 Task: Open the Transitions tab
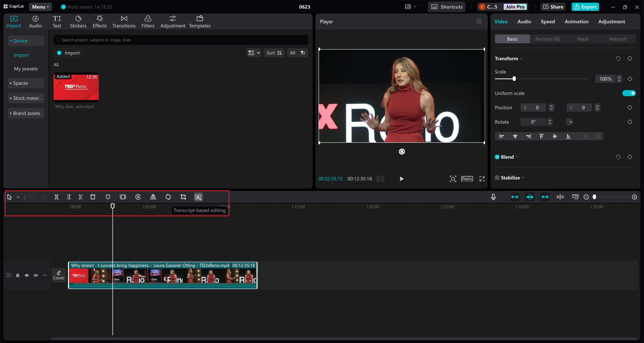(124, 22)
